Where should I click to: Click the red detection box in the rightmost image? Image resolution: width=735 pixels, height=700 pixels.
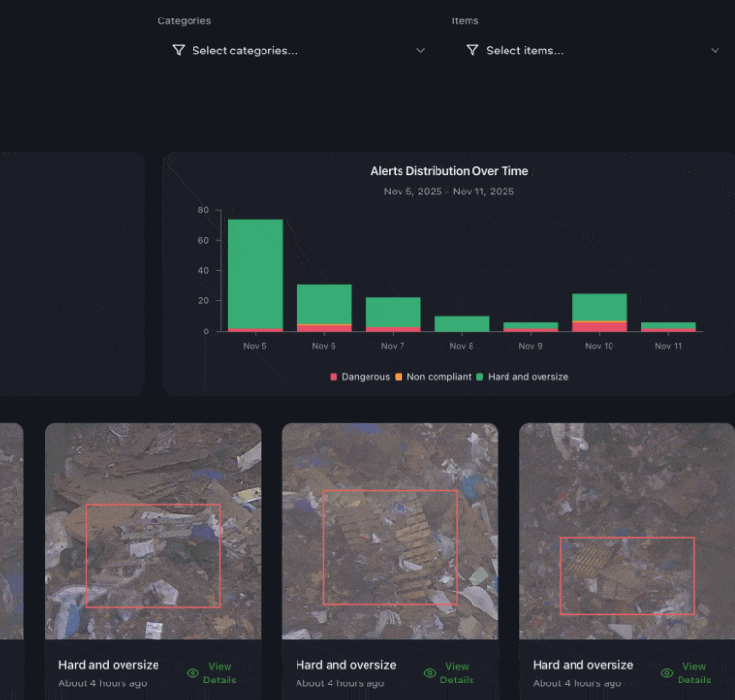pyautogui.click(x=627, y=576)
